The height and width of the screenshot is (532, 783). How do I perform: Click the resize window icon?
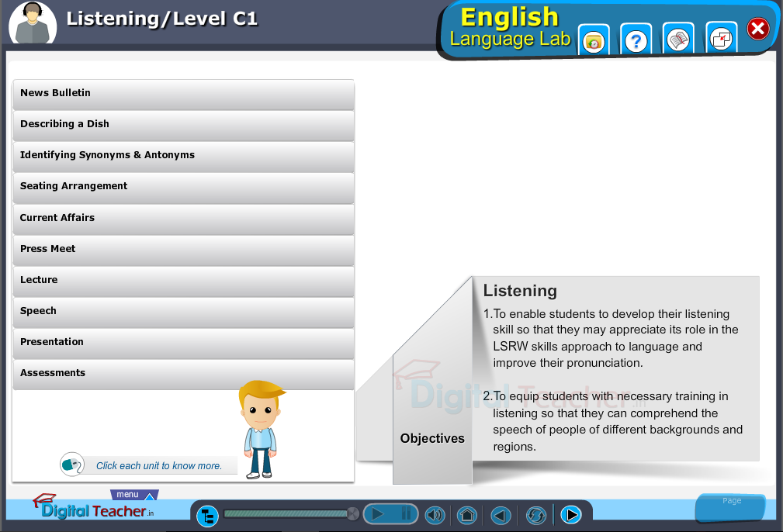coord(721,40)
